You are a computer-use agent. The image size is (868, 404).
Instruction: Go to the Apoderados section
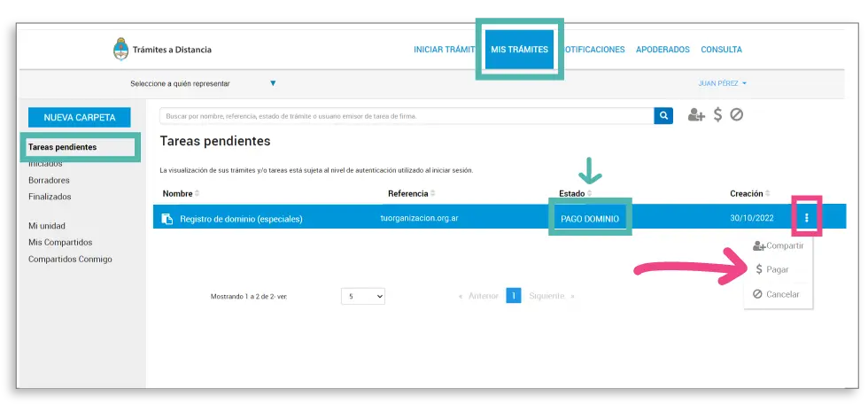tap(663, 50)
